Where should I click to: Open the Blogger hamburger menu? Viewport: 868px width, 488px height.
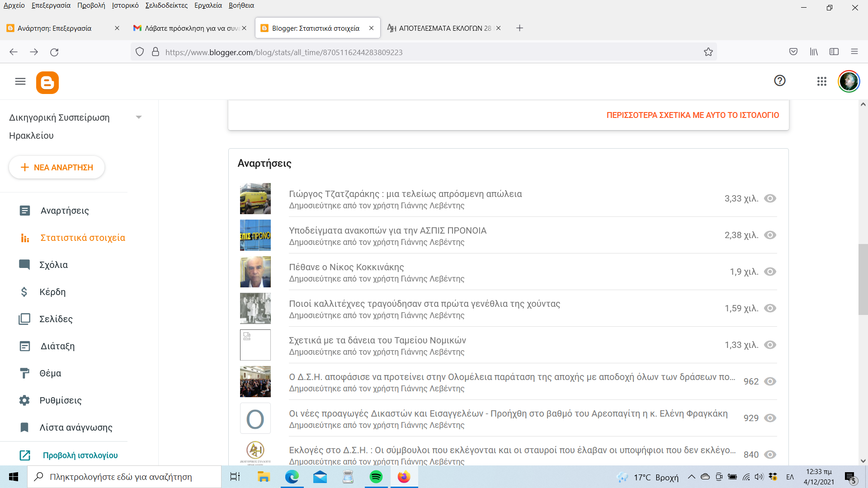click(x=20, y=81)
